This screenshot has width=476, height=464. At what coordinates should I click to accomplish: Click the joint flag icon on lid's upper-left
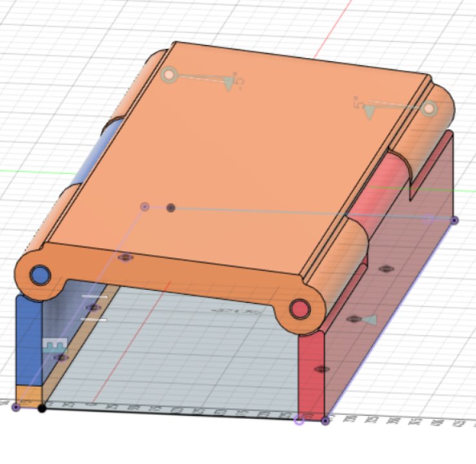click(x=228, y=83)
